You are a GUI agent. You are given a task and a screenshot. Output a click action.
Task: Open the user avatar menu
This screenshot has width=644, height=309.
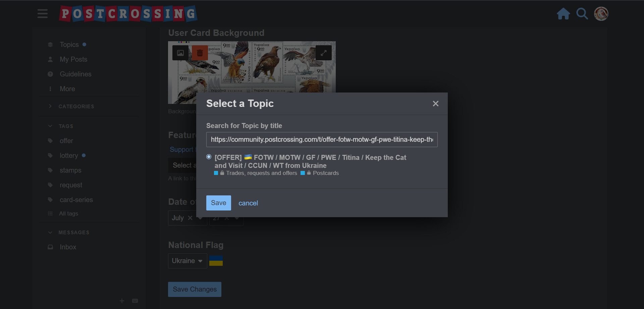point(601,14)
